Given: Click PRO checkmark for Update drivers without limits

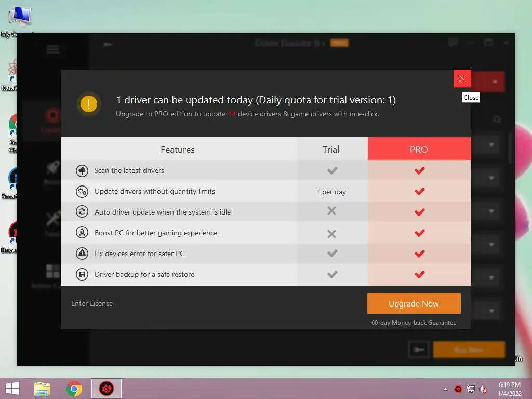Looking at the screenshot, I should pyautogui.click(x=419, y=191).
